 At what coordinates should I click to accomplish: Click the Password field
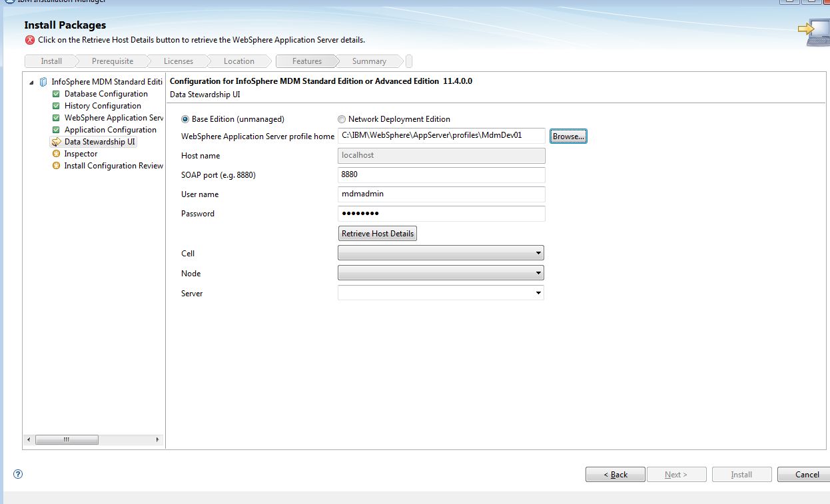coord(441,213)
